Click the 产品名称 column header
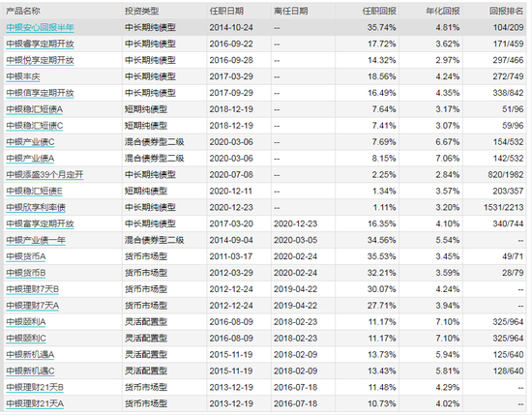This screenshot has width=532, height=415. [23, 11]
